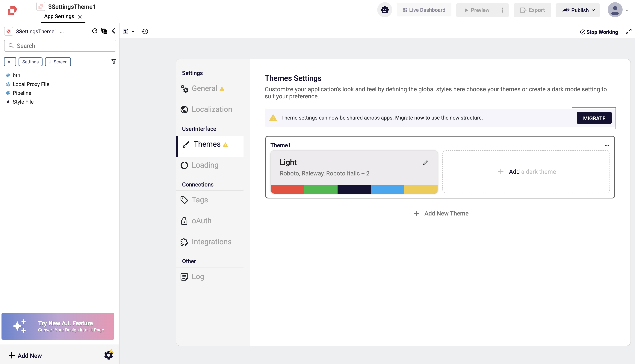Toggle Stop Working status
This screenshot has width=635, height=364.
point(599,32)
